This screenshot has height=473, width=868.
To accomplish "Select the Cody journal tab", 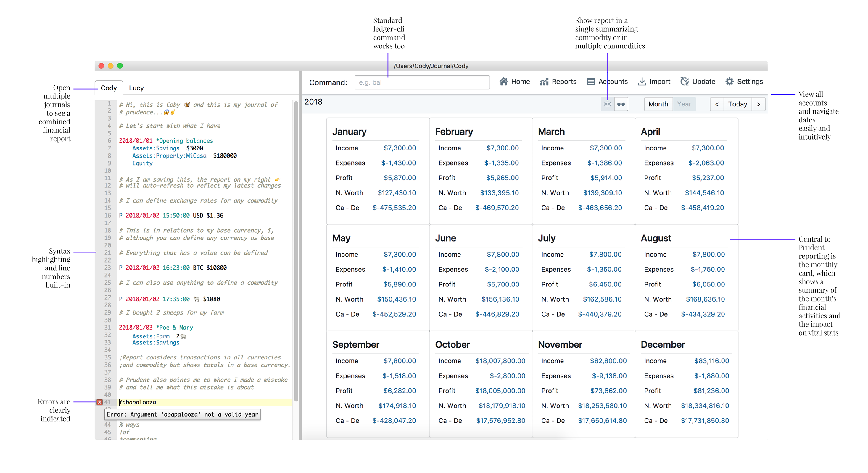I will click(109, 88).
